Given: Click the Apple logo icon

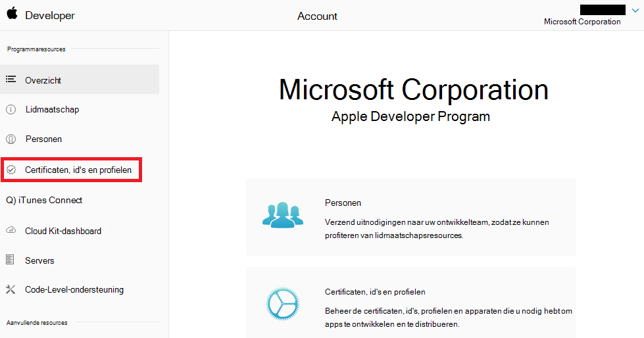Looking at the screenshot, I should pyautogui.click(x=12, y=13).
